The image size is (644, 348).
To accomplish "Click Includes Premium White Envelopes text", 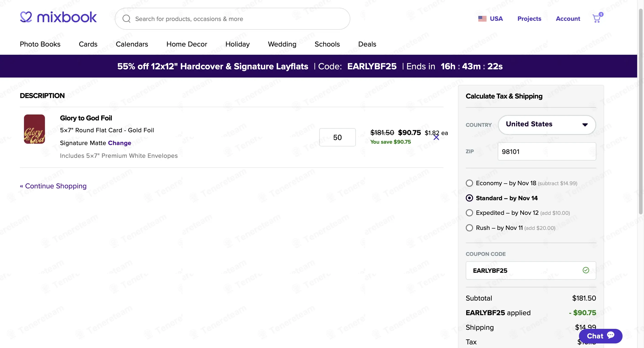I will tap(119, 156).
